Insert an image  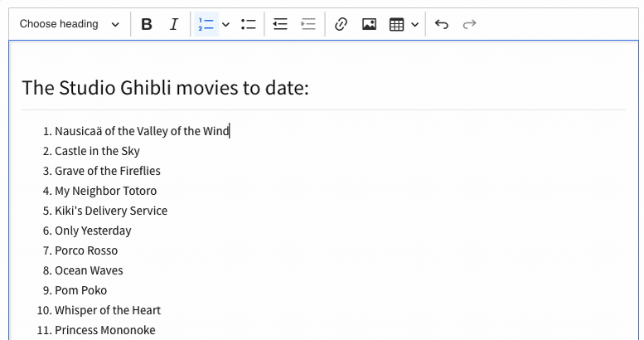[369, 24]
